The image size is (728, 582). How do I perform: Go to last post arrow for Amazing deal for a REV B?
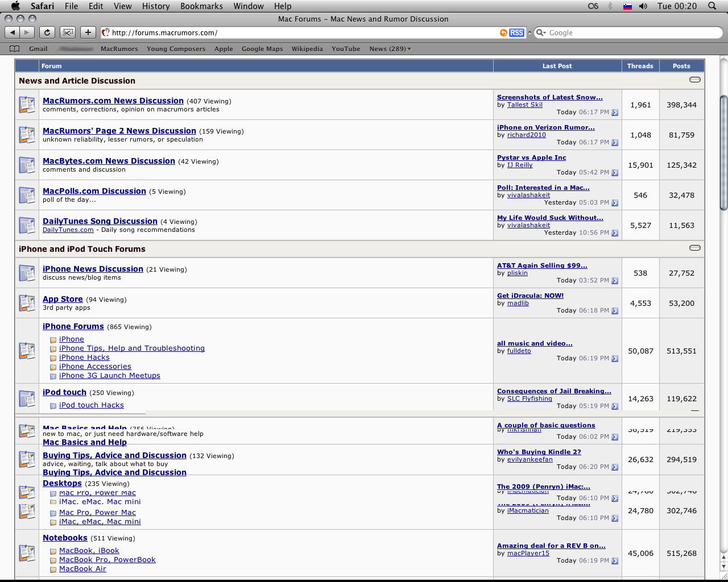[x=615, y=561]
